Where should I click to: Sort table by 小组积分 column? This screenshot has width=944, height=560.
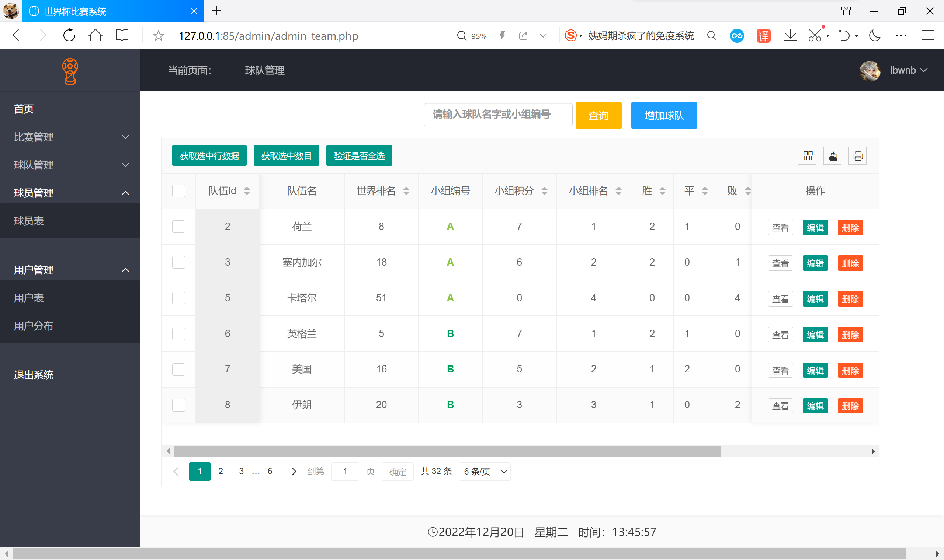click(545, 191)
